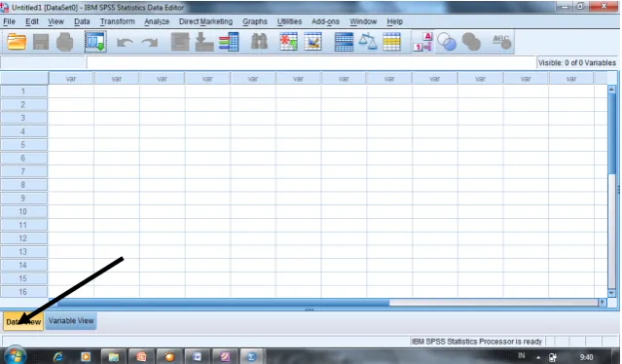This screenshot has height=364, width=622.
Task: Click the vertical scrollbar down arrow
Action: click(611, 293)
